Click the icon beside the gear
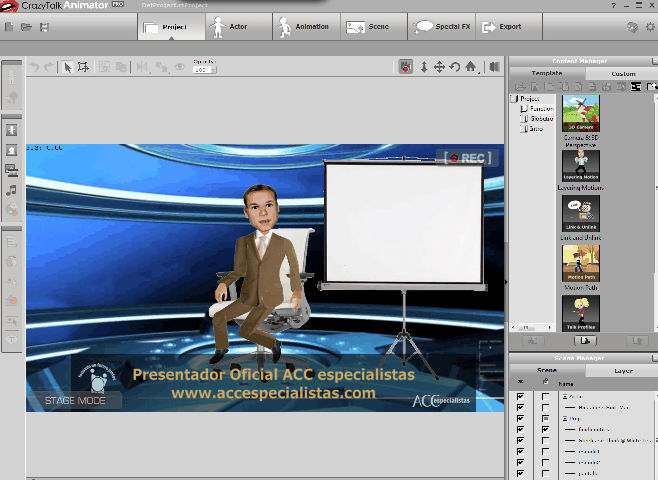Screen dimensions: 658x480 632,27
